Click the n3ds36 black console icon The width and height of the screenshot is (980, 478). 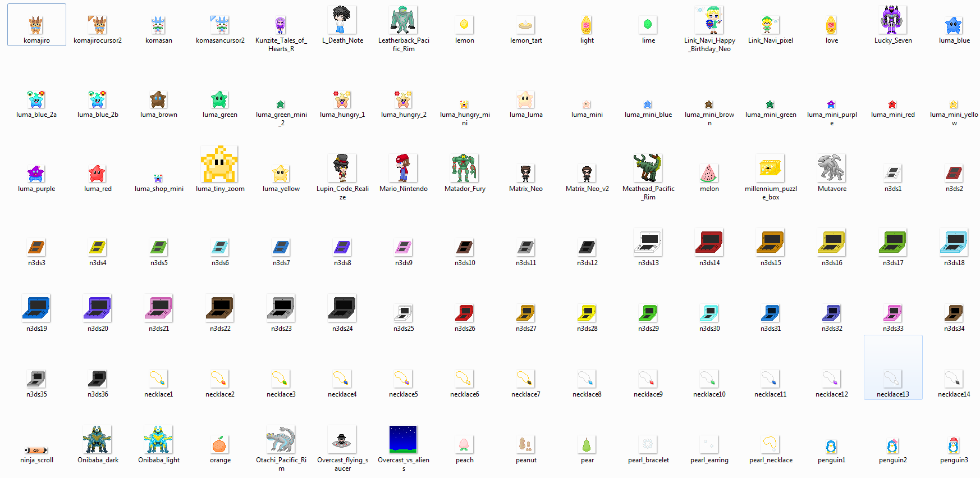(x=97, y=379)
